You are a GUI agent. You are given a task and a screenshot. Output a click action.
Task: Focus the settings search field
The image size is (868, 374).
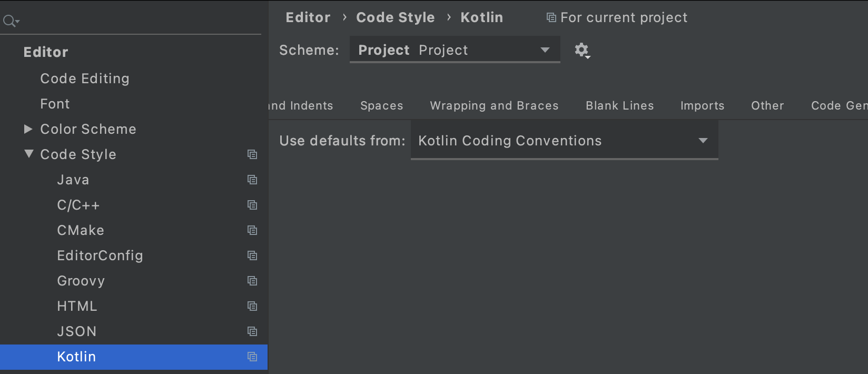(137, 21)
